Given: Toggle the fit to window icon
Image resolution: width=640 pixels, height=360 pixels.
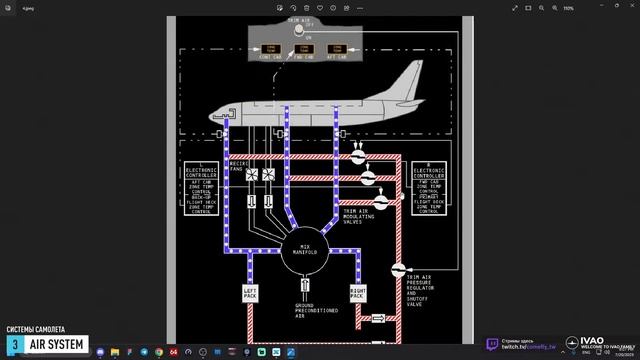Looking at the screenshot, I should coord(528,8).
